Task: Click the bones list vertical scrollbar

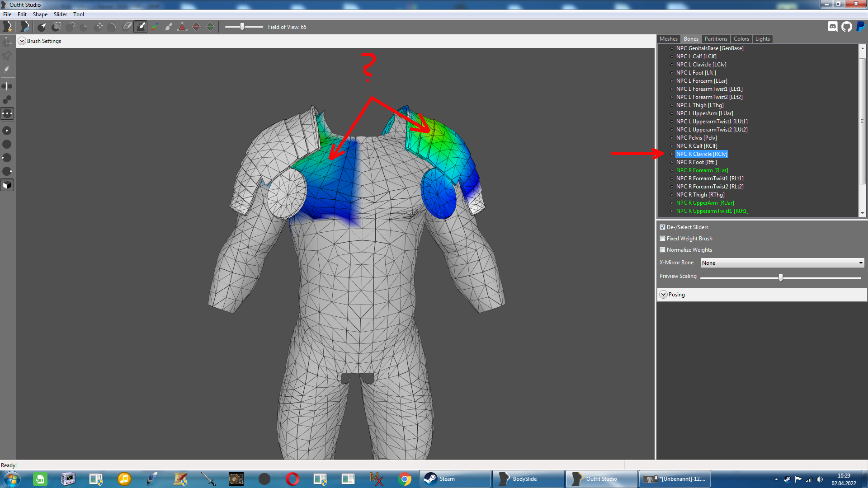Action: (x=862, y=121)
